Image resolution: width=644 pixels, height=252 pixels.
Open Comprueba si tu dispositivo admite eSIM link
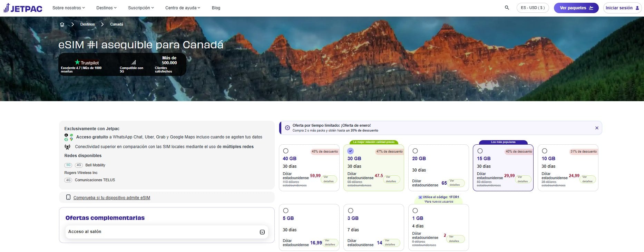click(x=111, y=198)
